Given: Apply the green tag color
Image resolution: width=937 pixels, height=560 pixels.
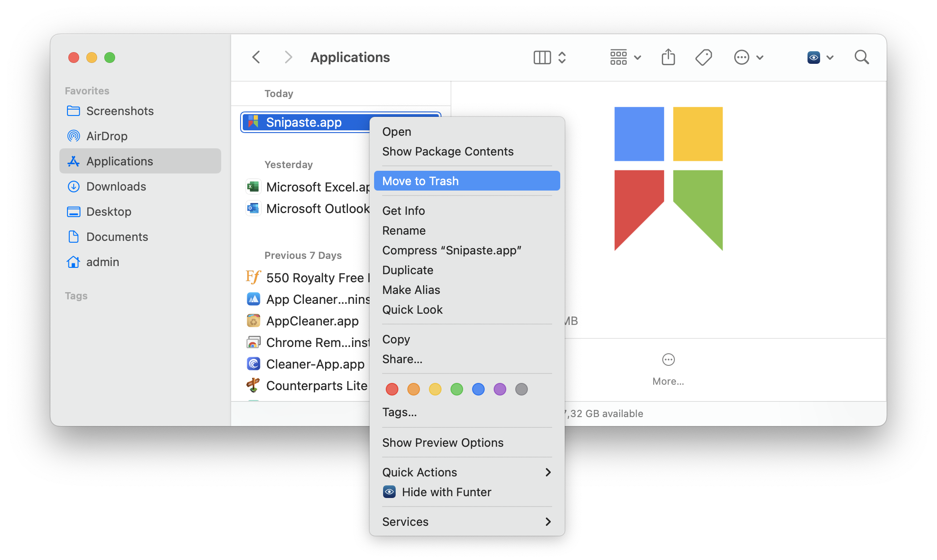Looking at the screenshot, I should click(457, 389).
